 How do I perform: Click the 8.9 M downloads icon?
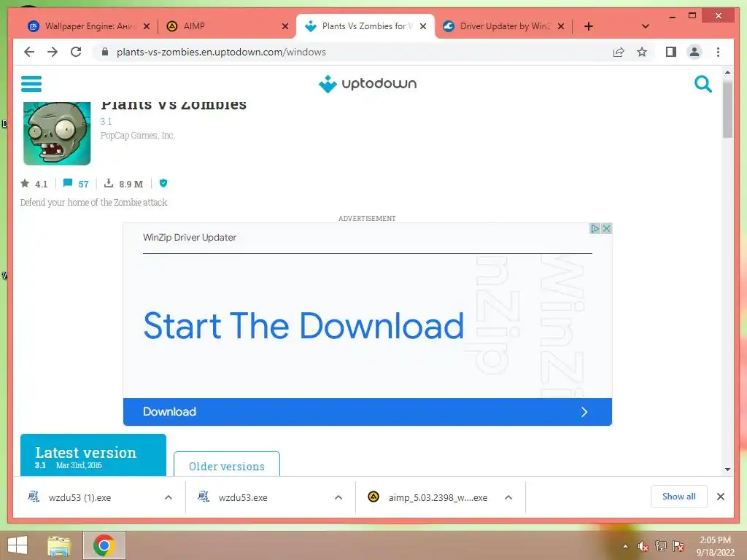109,183
